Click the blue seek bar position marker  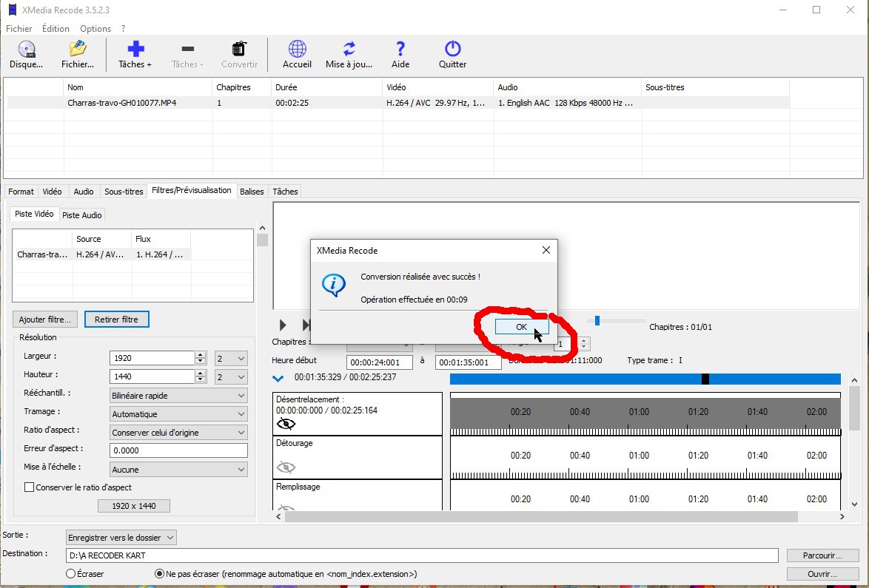tap(705, 379)
